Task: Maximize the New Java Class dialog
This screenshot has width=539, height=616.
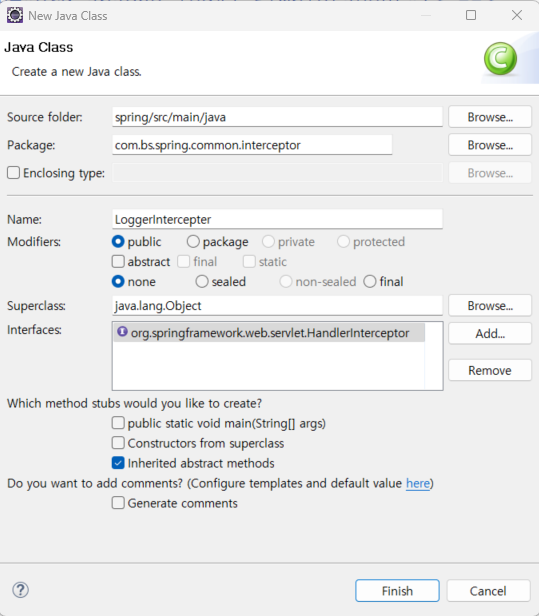Action: point(471,15)
